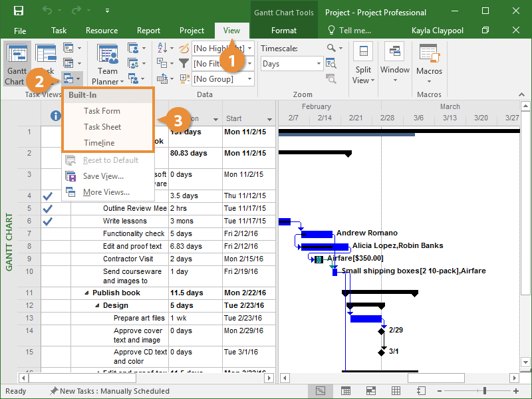Image resolution: width=532 pixels, height=399 pixels.
Task: Collapse the Publish book summary task
Action: click(86, 293)
